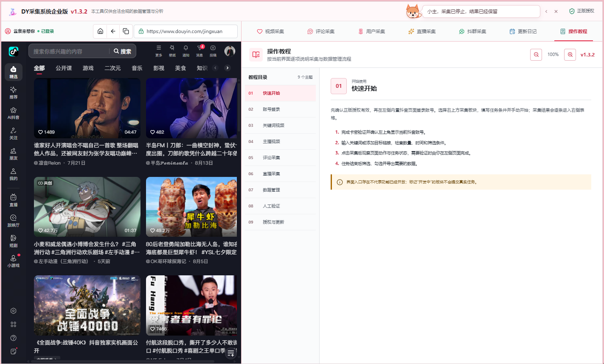Click the URL address bar
The height and width of the screenshot is (364, 604).
pyautogui.click(x=186, y=31)
